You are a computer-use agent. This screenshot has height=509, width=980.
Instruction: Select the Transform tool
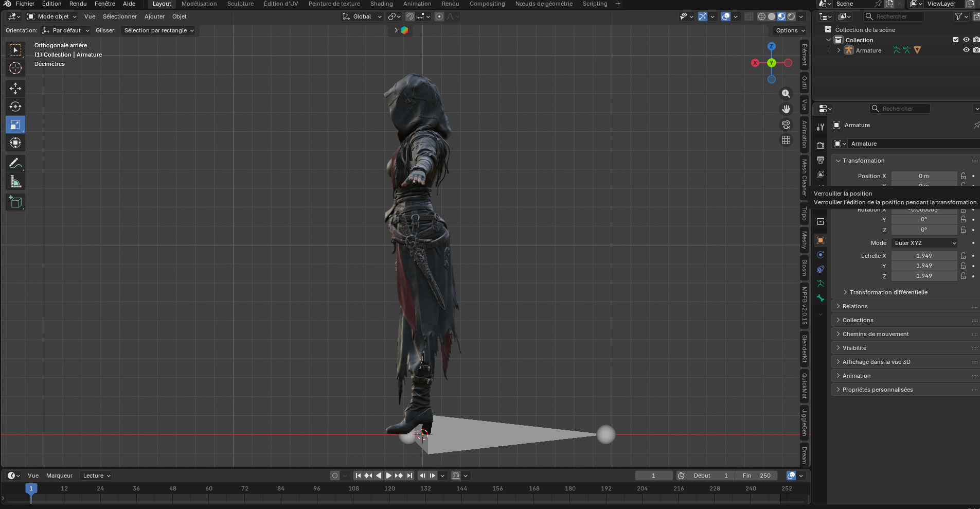(x=15, y=143)
